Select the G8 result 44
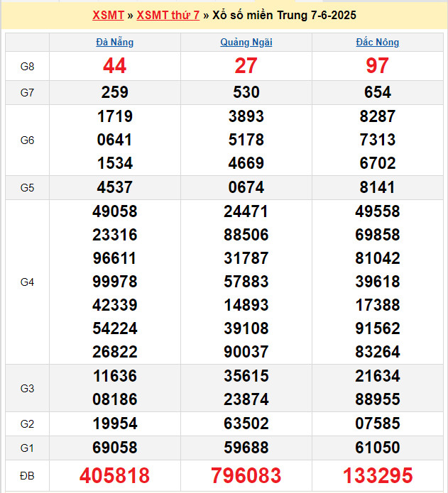This screenshot has height=493, width=448. [115, 66]
